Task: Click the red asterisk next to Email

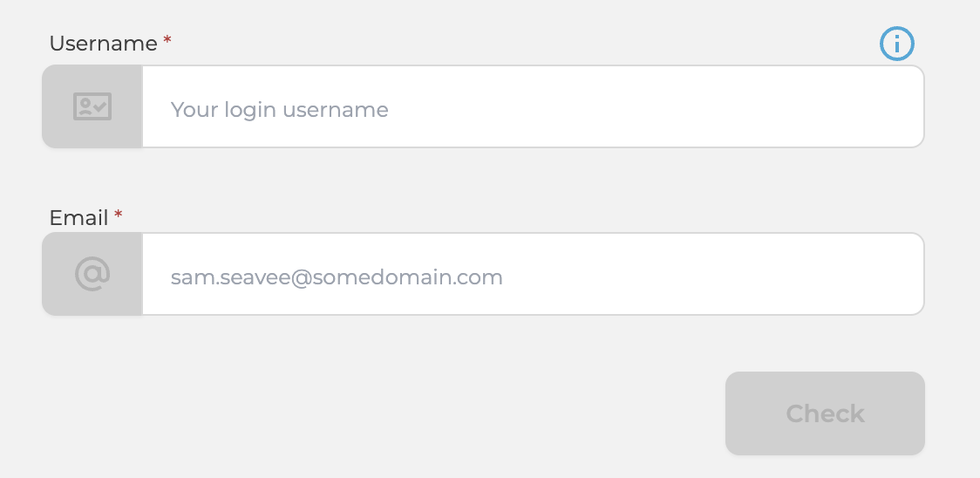Action: pos(118,215)
